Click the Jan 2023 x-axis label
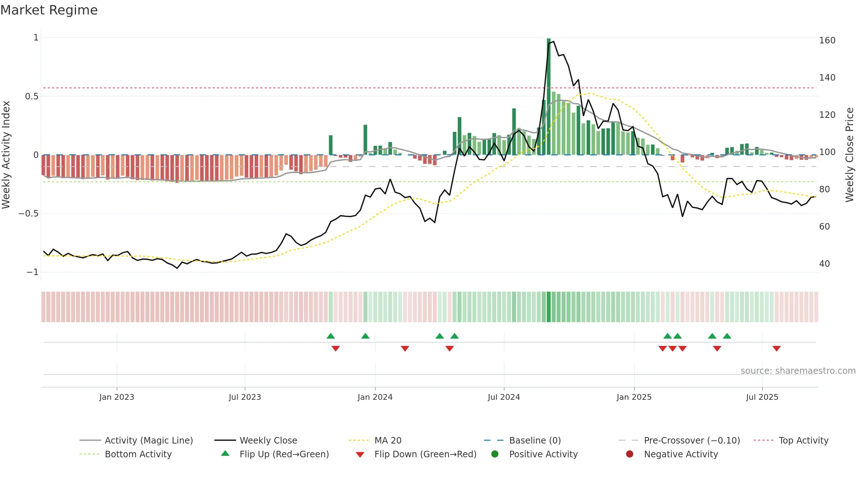 116,397
